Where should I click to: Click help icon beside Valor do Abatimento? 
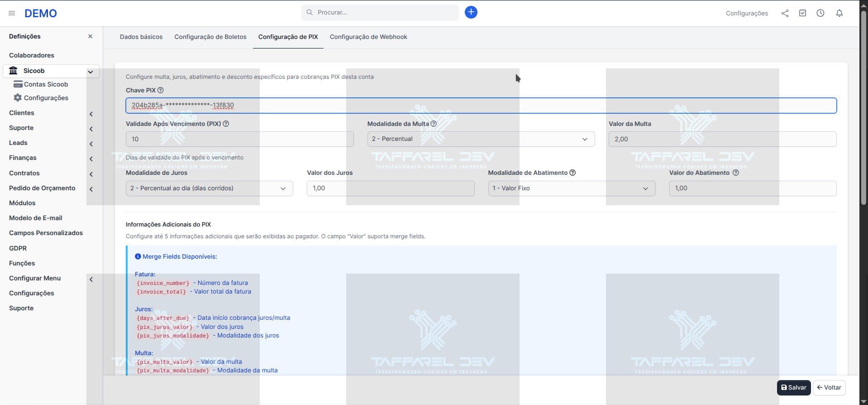pos(735,173)
